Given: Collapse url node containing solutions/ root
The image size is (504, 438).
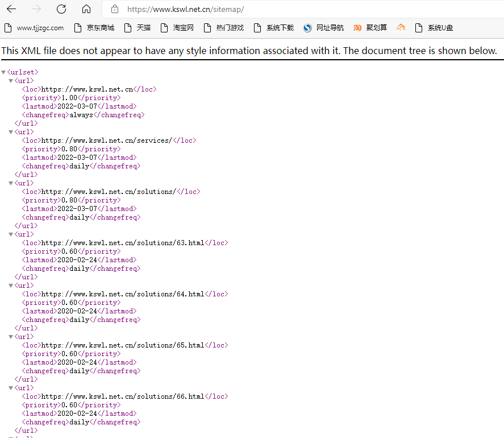Looking at the screenshot, I should 11,183.
